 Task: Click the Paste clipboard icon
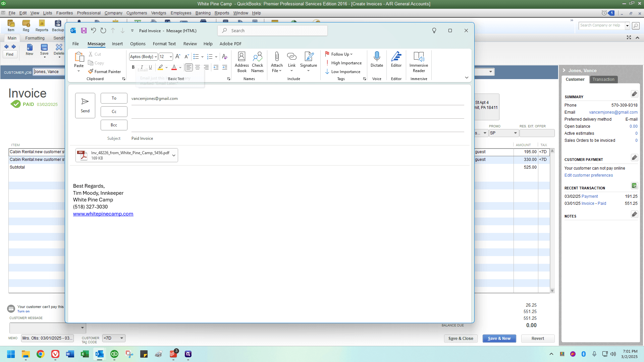point(79,57)
